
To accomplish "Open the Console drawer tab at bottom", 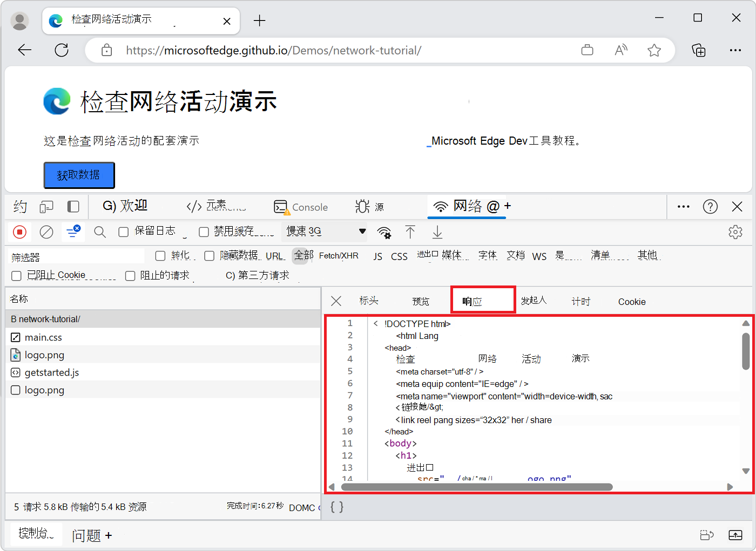I will point(36,533).
